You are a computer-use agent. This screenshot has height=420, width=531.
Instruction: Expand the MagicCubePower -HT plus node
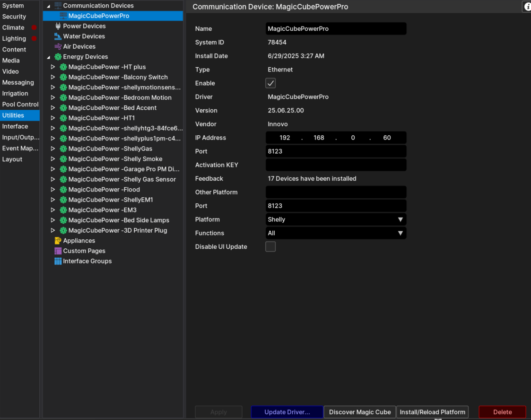pyautogui.click(x=53, y=67)
